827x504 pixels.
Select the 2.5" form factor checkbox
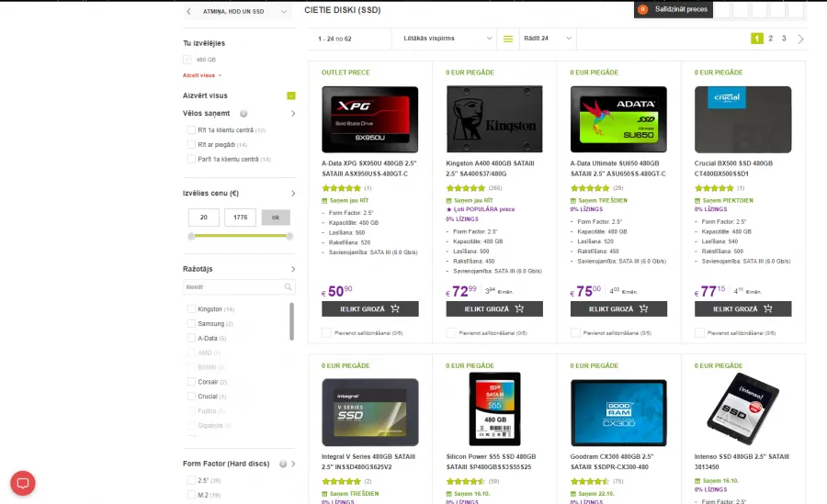tap(191, 480)
